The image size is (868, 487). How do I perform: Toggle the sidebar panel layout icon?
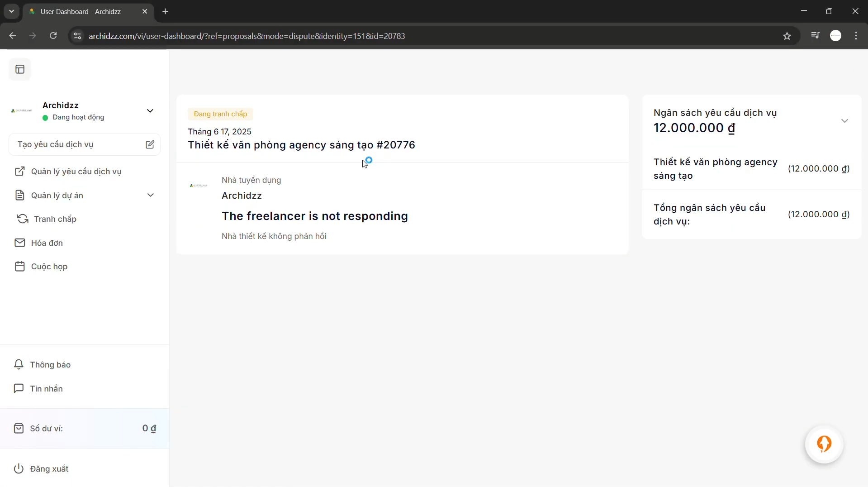[x=20, y=69]
